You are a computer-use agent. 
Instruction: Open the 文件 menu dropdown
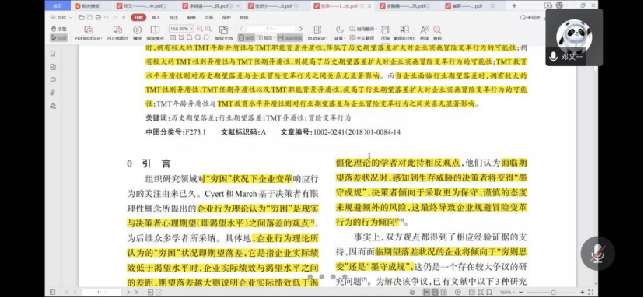pyautogui.click(x=61, y=18)
